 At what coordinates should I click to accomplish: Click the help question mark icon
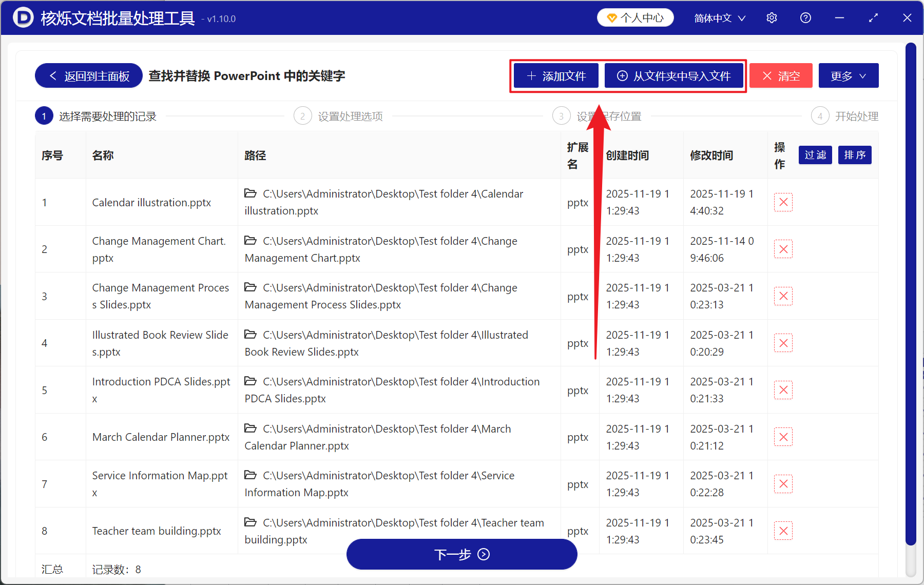805,17
